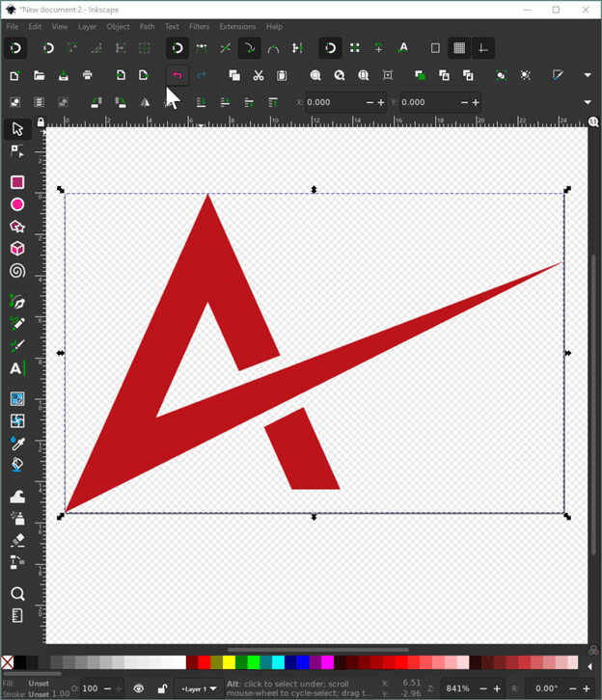
Task: Select the Node edit tool
Action: 17,151
